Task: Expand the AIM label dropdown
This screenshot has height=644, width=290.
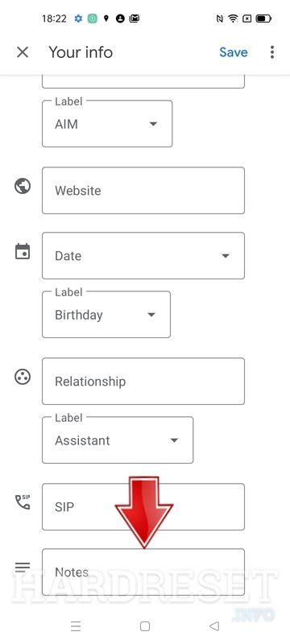Action: tap(107, 124)
